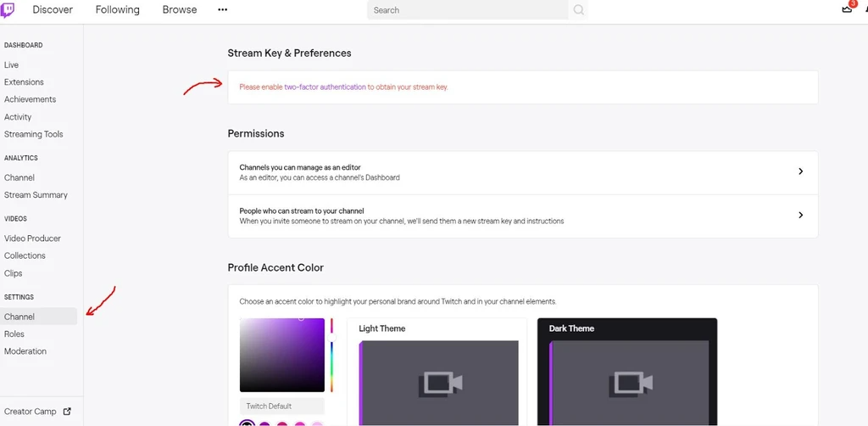This screenshot has width=868, height=426.
Task: Open the Following tab
Action: click(117, 10)
